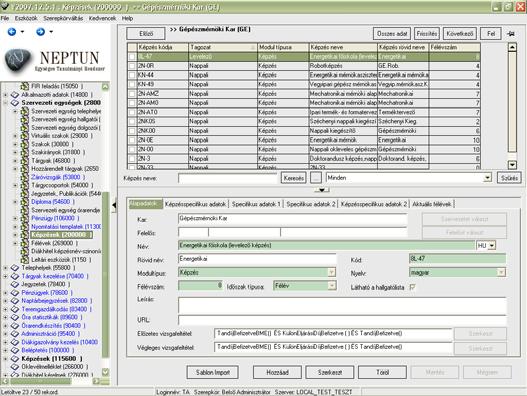Click the Rövid név input field
Image resolution: width=527 pixels, height=396 pixels.
257,259
